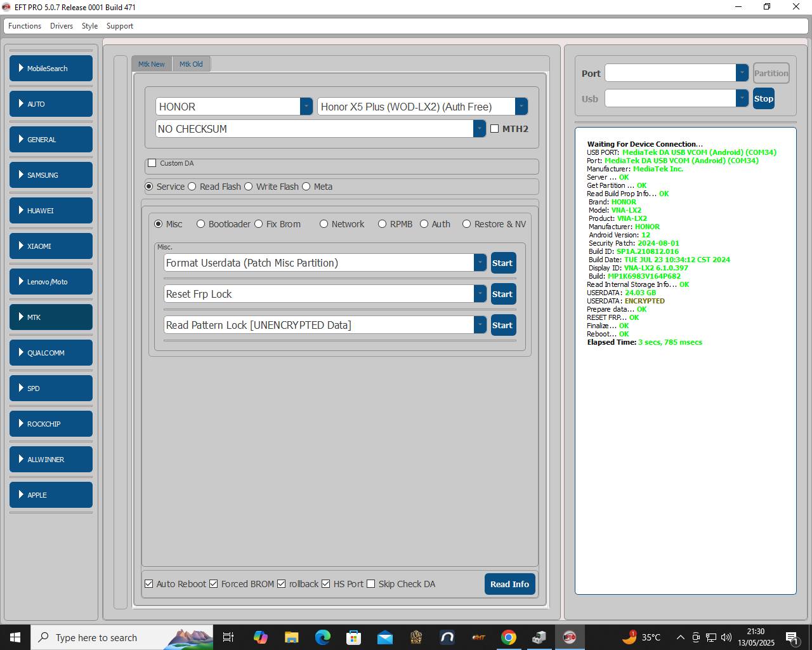Open the ROCKCHIP sidebar section

tap(51, 424)
